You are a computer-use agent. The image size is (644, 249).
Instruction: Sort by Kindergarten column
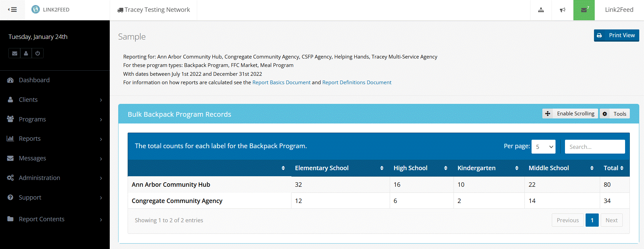(x=517, y=168)
